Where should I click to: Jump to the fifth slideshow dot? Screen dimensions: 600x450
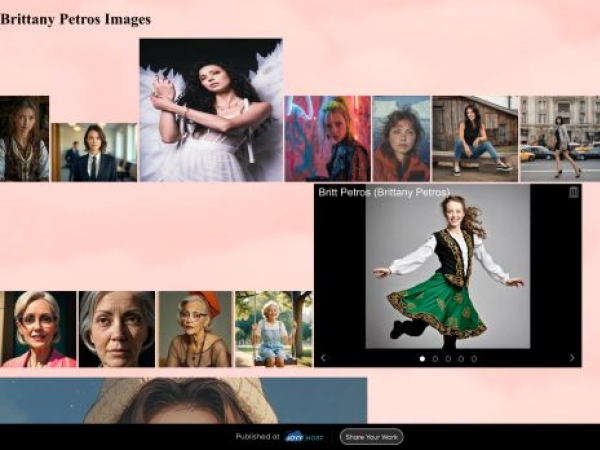(x=474, y=358)
